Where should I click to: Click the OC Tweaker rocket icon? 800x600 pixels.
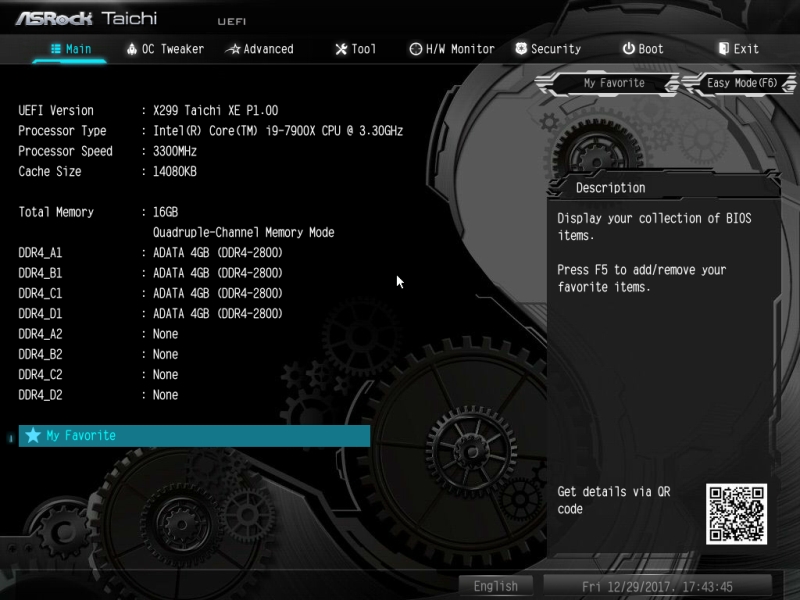pos(132,49)
